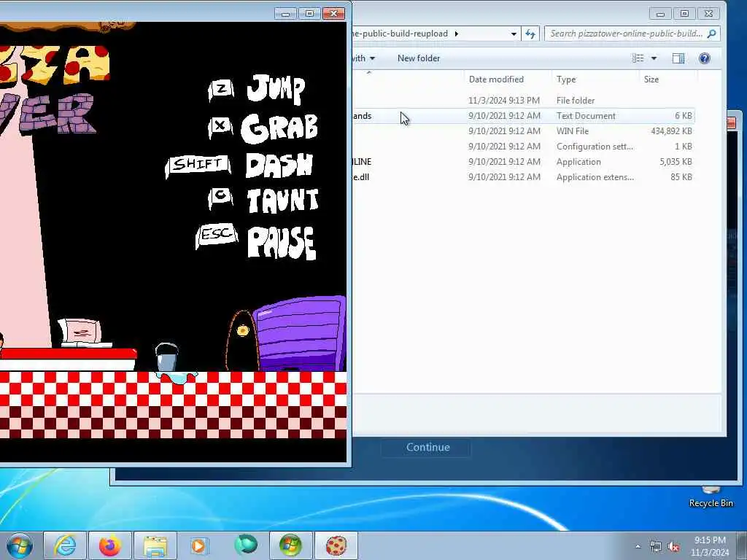
Task: Click the muted volume tray icon
Action: click(673, 547)
